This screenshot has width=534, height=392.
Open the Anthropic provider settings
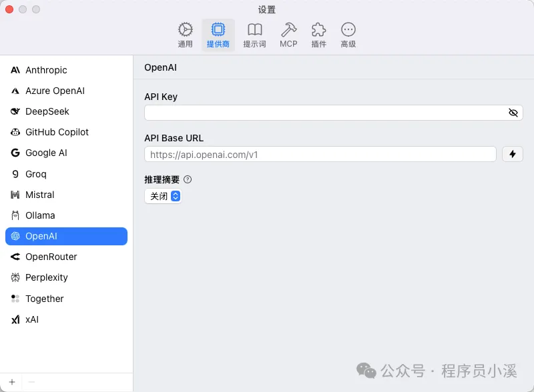click(x=47, y=70)
